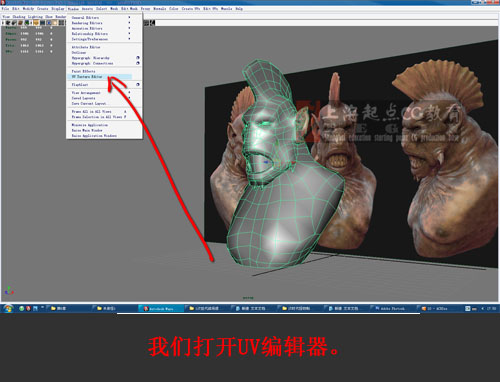Open the Muscle menu
This screenshot has width=500, height=382.
[x=227, y=9]
